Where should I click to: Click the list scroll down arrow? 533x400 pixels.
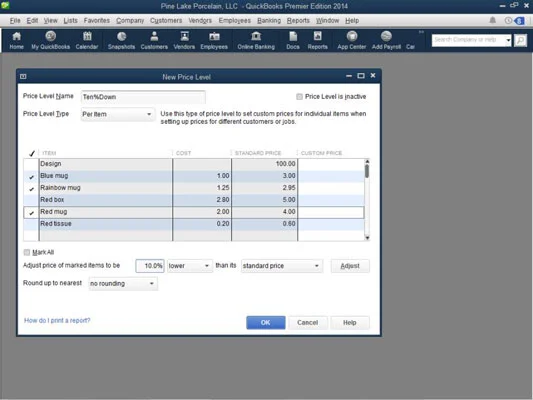click(x=367, y=238)
